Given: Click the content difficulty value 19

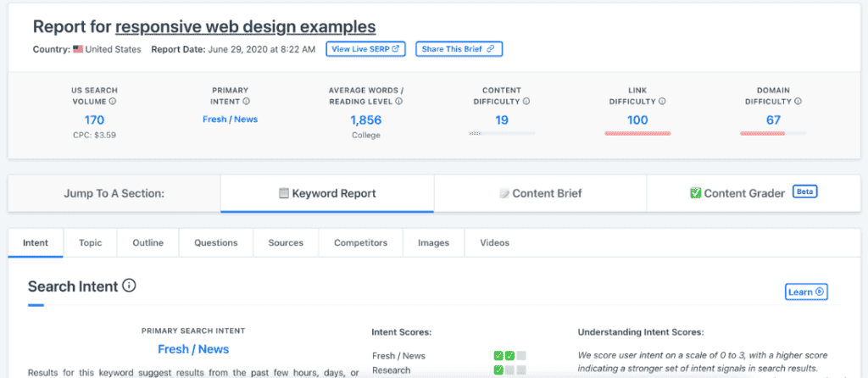Looking at the screenshot, I should tap(502, 120).
